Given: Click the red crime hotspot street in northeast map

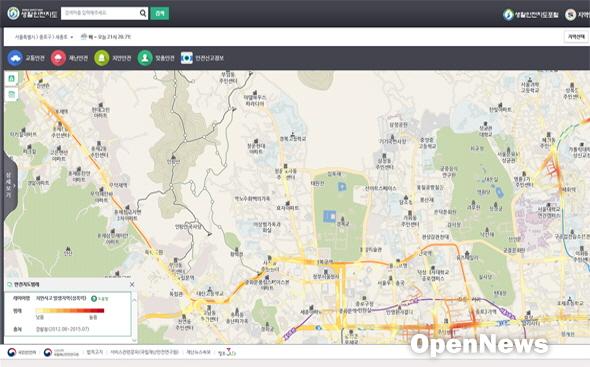Looking at the screenshot, I should [552, 167].
